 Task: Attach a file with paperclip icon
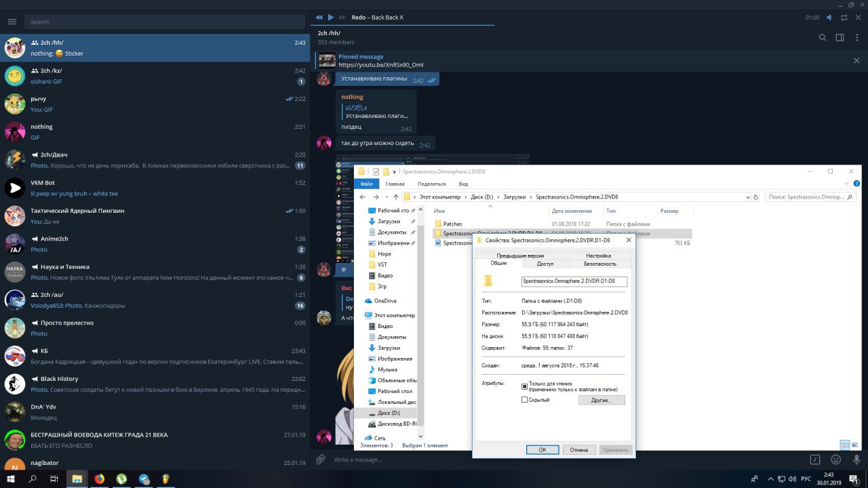point(321,460)
